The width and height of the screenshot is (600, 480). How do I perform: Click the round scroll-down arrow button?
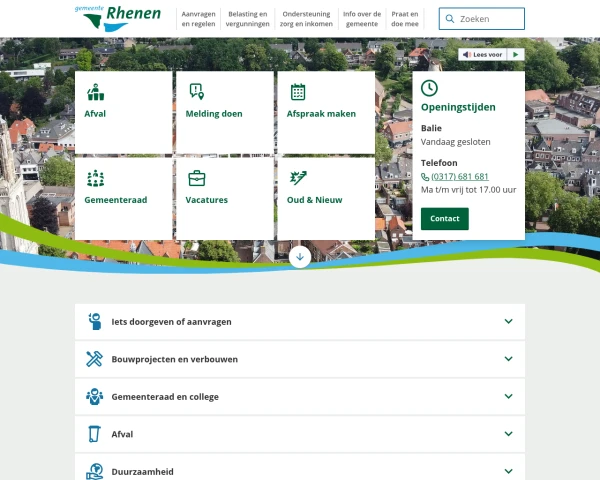pyautogui.click(x=300, y=257)
